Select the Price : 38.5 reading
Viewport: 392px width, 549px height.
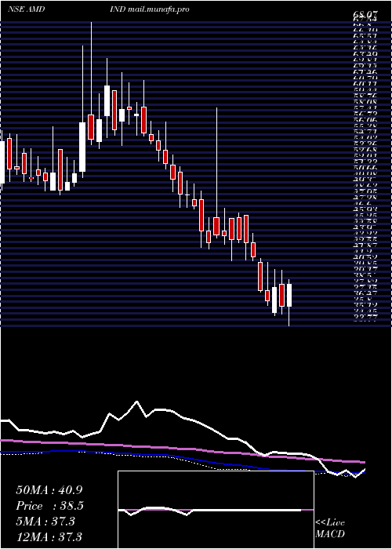[50, 506]
